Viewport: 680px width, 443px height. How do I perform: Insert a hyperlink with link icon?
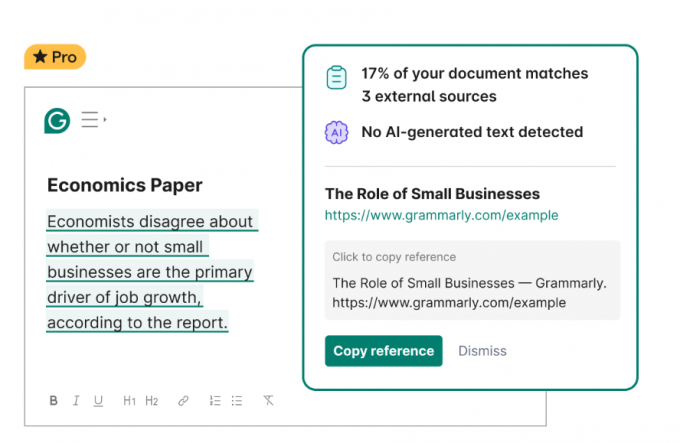[183, 401]
